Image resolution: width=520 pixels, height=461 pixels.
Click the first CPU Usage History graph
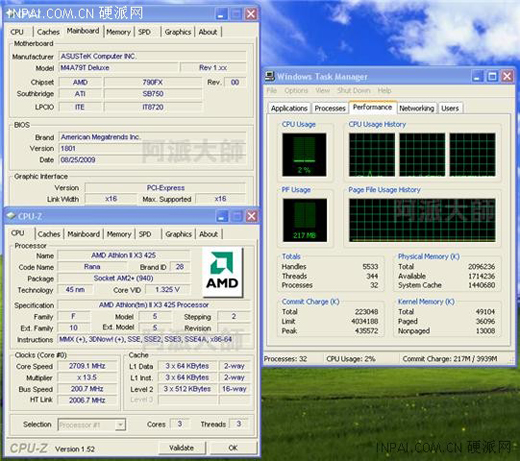pyautogui.click(x=372, y=155)
